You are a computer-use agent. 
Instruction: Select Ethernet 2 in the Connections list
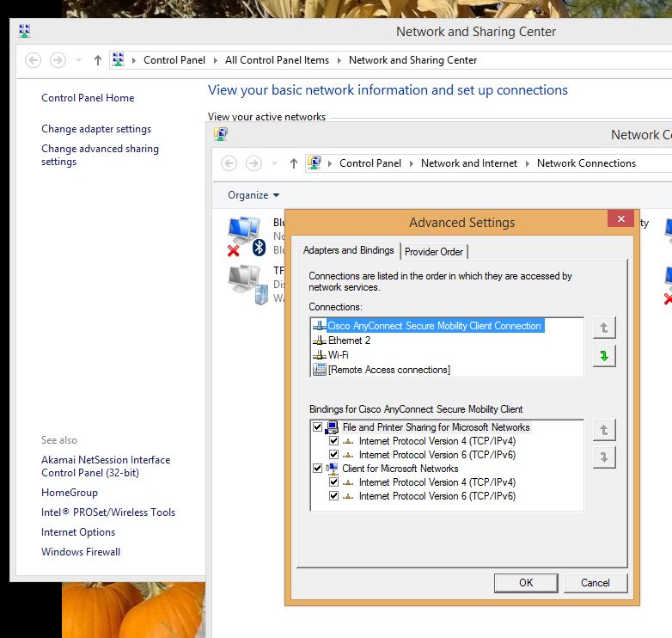pyautogui.click(x=349, y=340)
